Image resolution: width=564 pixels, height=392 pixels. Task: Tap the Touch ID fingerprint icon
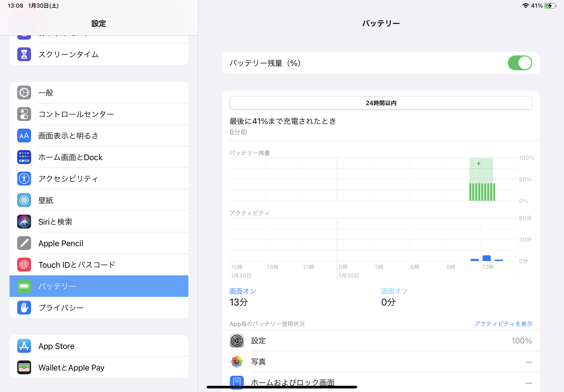tap(24, 265)
